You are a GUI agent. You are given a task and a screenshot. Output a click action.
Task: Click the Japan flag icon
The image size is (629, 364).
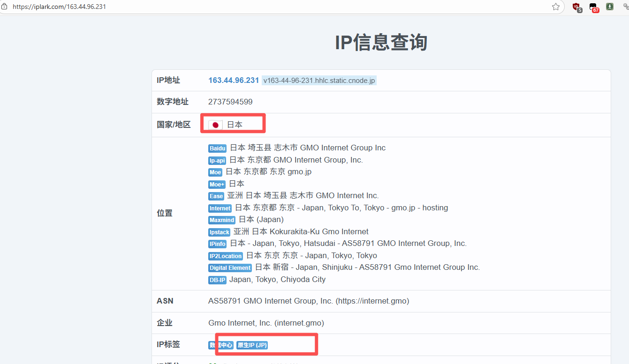pyautogui.click(x=216, y=125)
